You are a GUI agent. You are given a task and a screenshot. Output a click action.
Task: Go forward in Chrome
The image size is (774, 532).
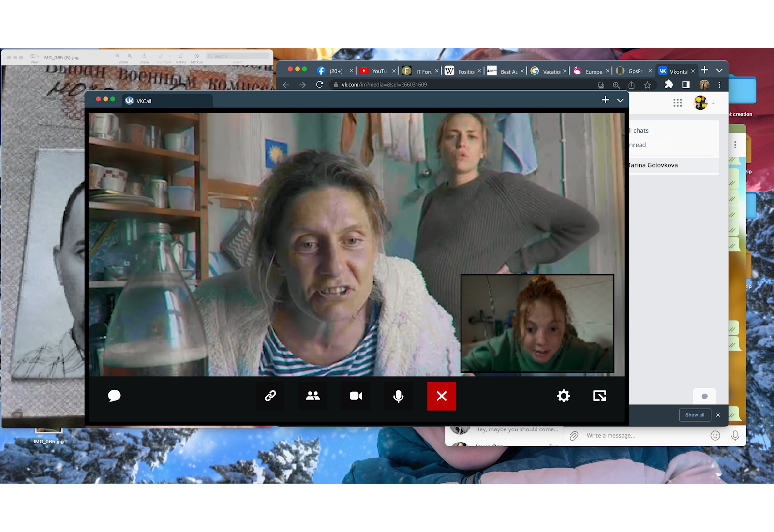302,85
